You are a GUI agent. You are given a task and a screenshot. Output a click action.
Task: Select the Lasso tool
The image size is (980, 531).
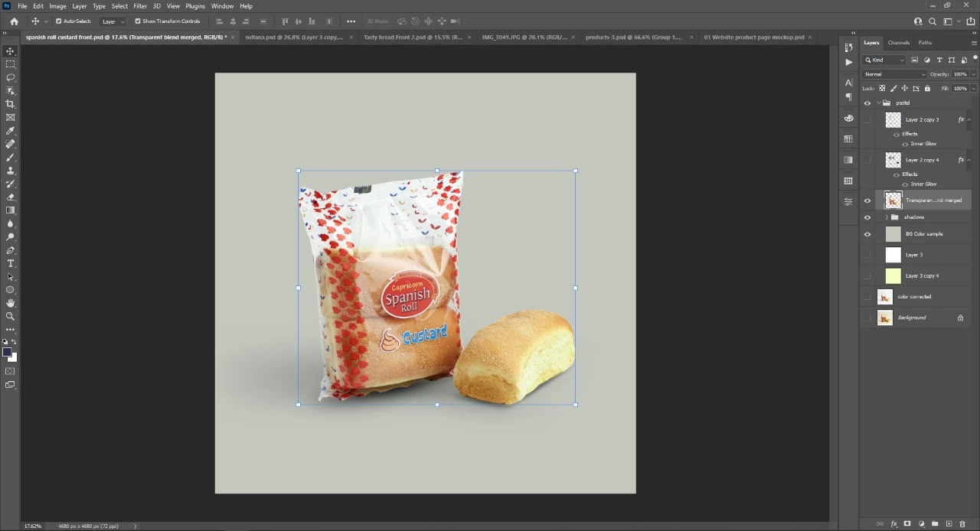click(10, 77)
